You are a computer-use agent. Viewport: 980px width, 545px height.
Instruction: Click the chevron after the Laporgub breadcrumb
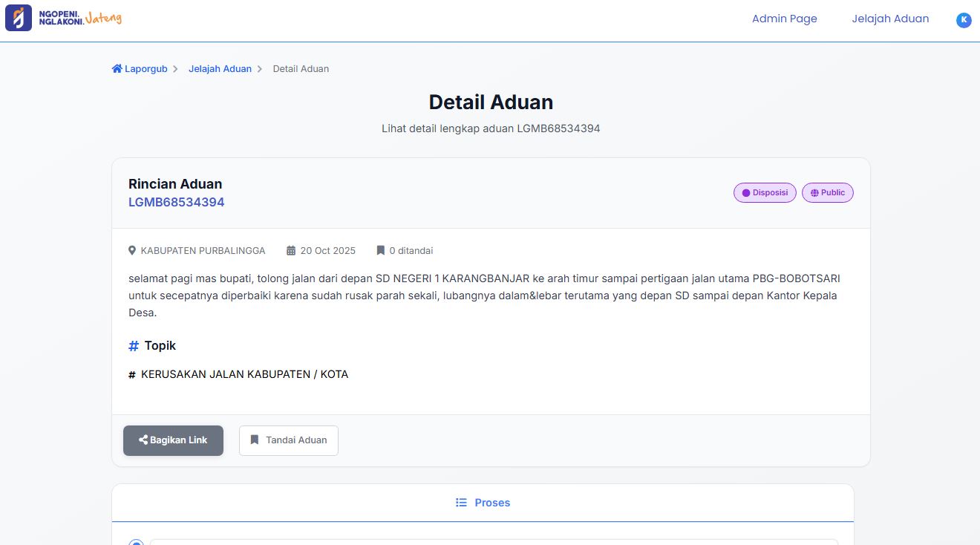[175, 69]
